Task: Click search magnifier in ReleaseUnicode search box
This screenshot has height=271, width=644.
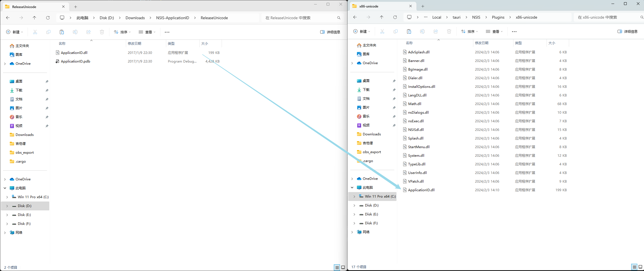Action: [x=339, y=18]
